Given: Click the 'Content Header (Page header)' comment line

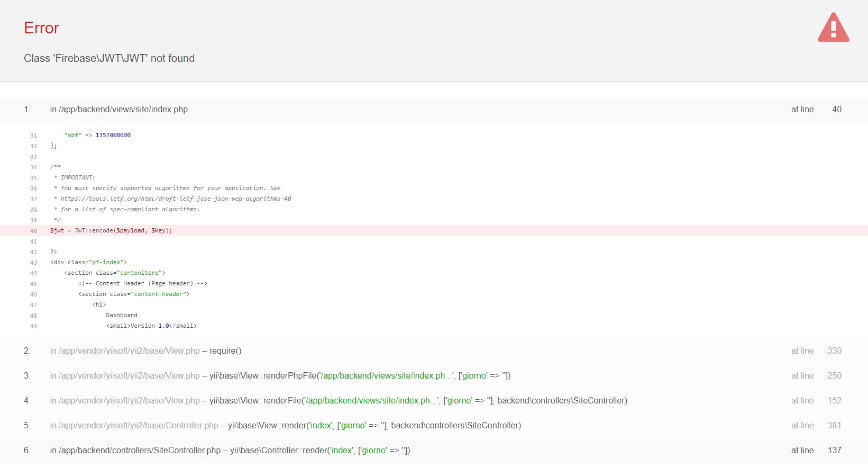Looking at the screenshot, I should (143, 283).
